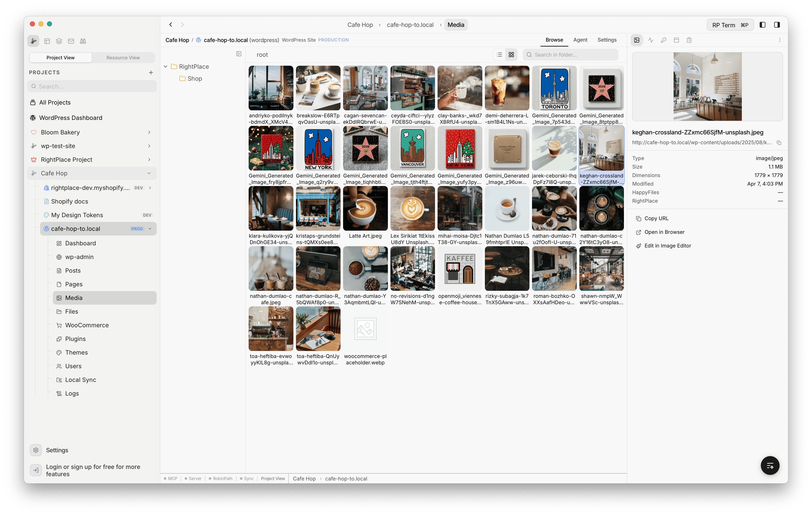Viewport: 812px width, 515px height.
Task: Collapse the Cafe Hop project
Action: (149, 173)
